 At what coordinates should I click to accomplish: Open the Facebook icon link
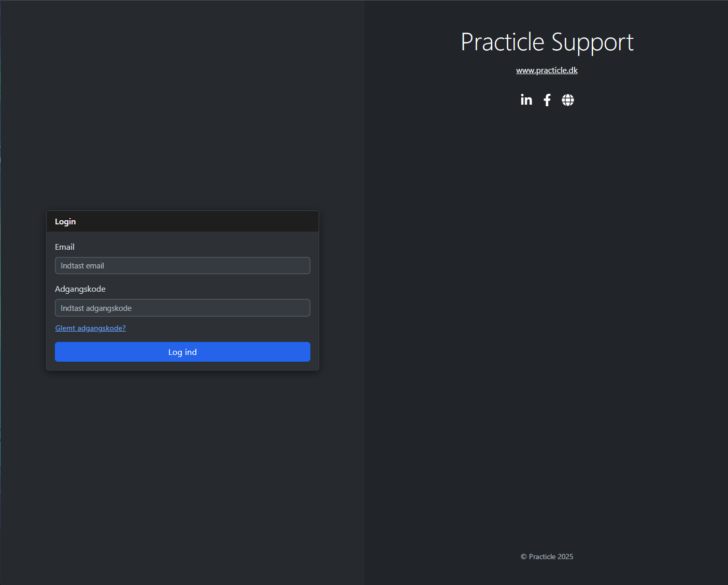(547, 100)
